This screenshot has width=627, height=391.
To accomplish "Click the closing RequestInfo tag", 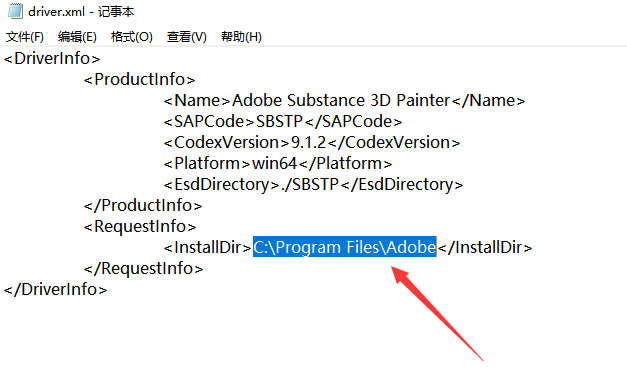I will pyautogui.click(x=143, y=268).
